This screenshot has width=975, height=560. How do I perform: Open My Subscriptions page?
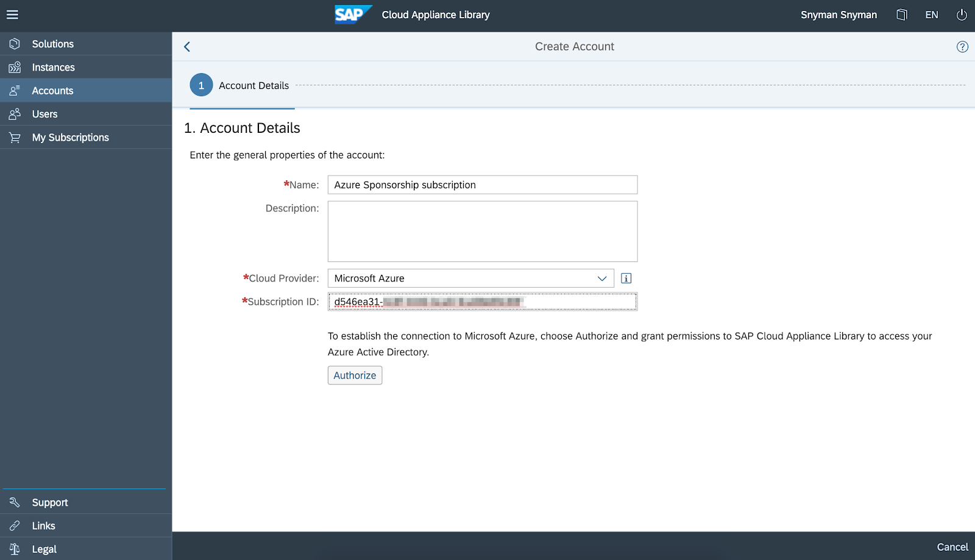86,138
